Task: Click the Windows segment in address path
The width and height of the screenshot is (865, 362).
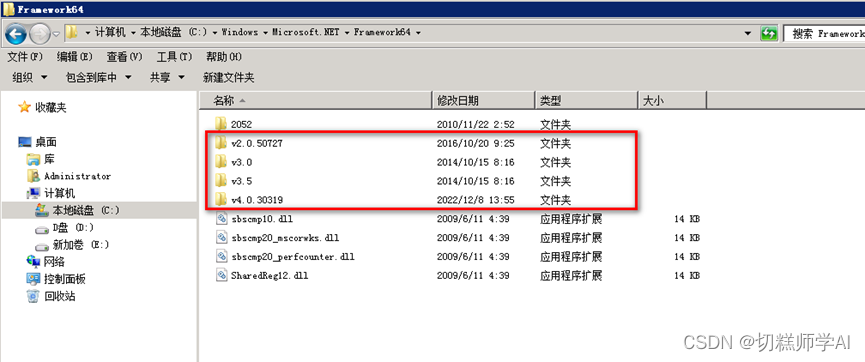Action: [240, 33]
